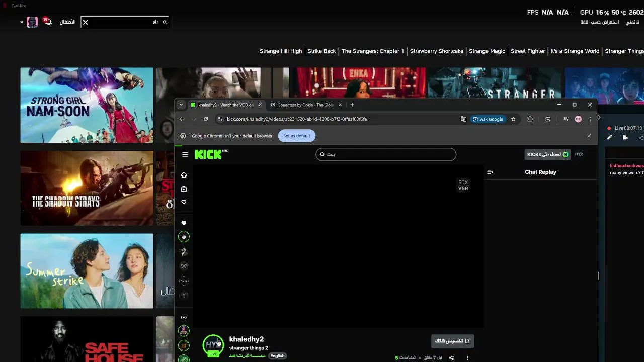Click the customize channel button
Image resolution: width=644 pixels, height=362 pixels.
[452, 341]
